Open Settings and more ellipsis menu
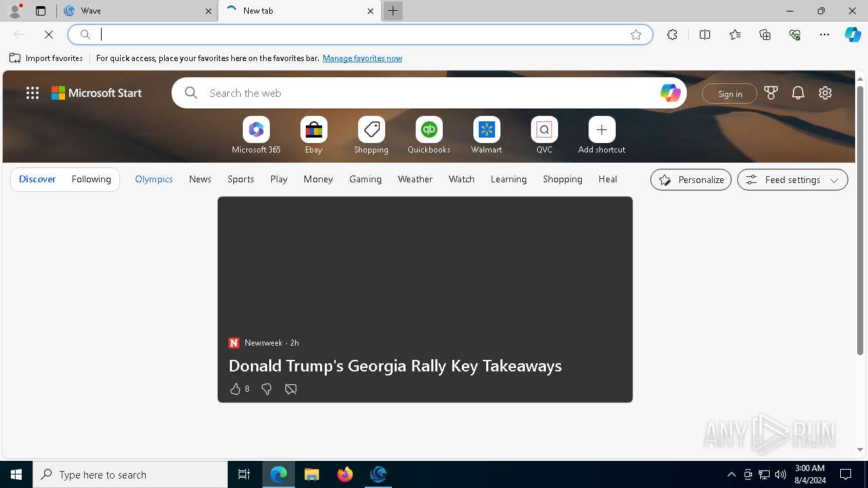 (x=825, y=35)
